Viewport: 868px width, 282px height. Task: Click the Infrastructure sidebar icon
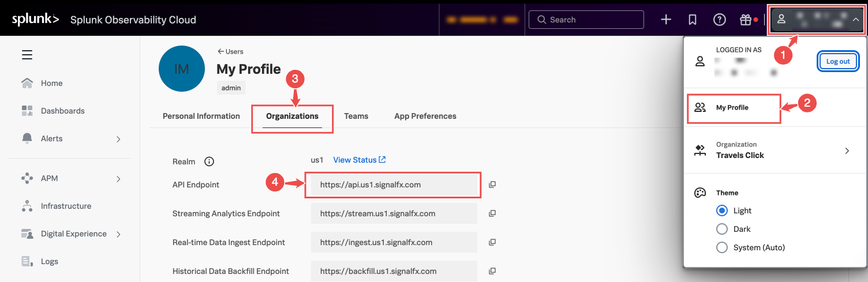pos(27,206)
